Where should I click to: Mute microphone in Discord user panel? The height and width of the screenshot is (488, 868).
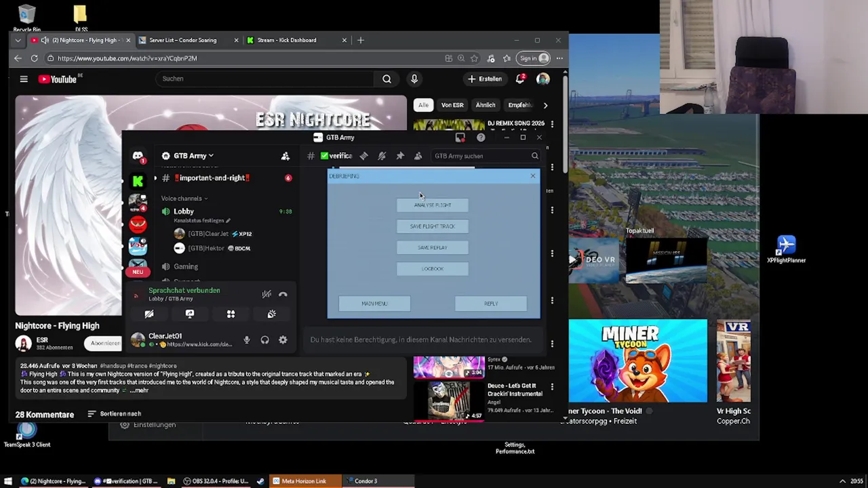click(247, 340)
